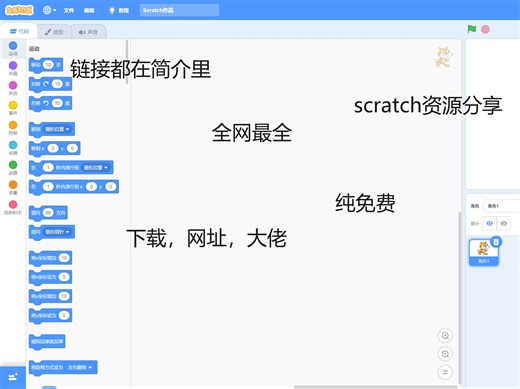
Task: Open 左右翻转 dropdown in rotation style block
Action: 80,367
